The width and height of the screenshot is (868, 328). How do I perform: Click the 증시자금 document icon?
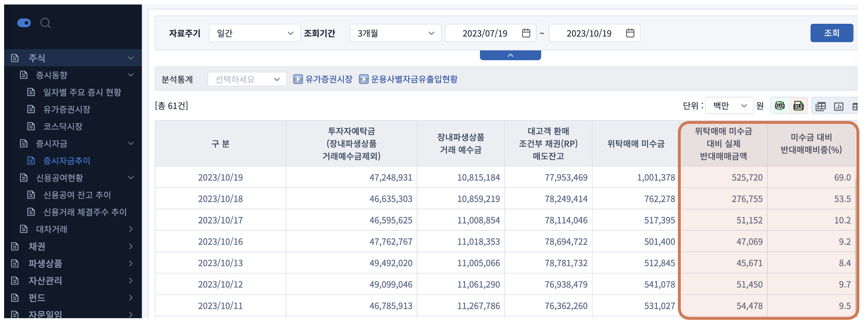point(24,143)
